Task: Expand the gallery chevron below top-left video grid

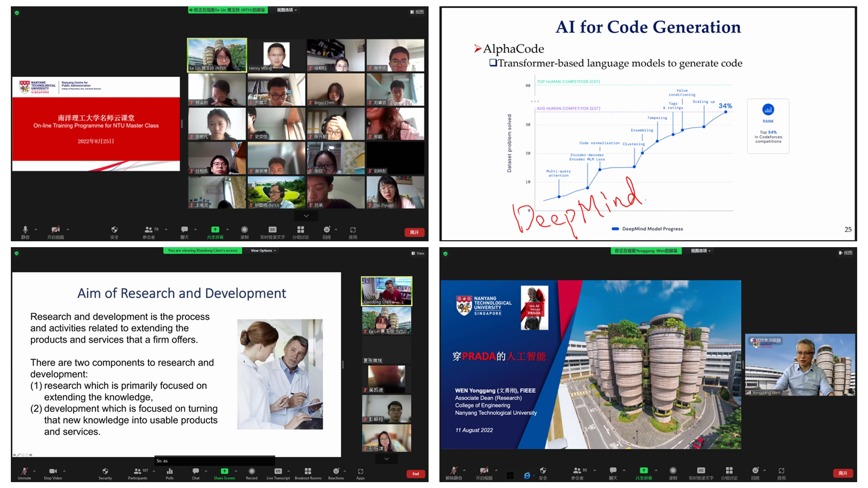Action: pyautogui.click(x=306, y=216)
